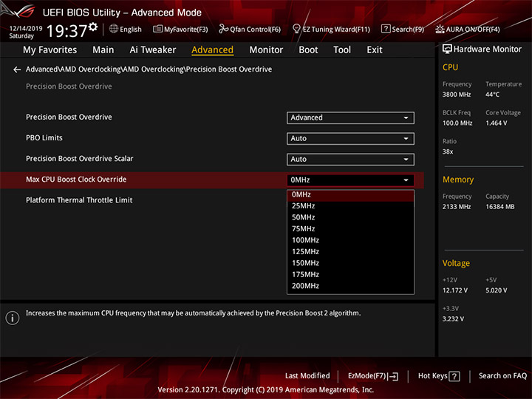Click +3.3V reading 3.232 V
This screenshot has height=399, width=532.
[453, 319]
